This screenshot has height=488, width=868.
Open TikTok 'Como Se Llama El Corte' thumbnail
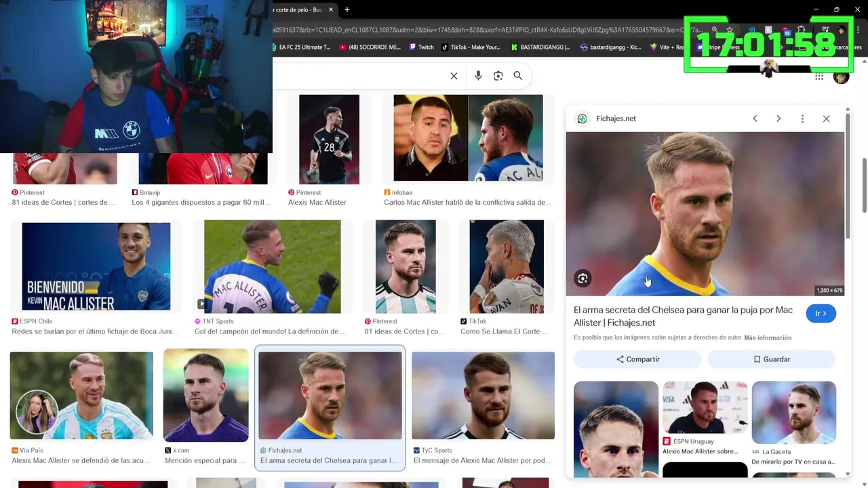tap(507, 266)
